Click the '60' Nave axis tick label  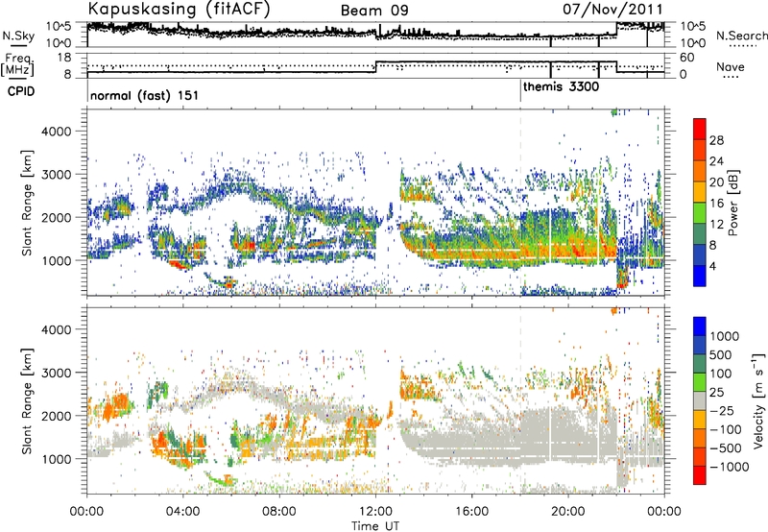687,58
